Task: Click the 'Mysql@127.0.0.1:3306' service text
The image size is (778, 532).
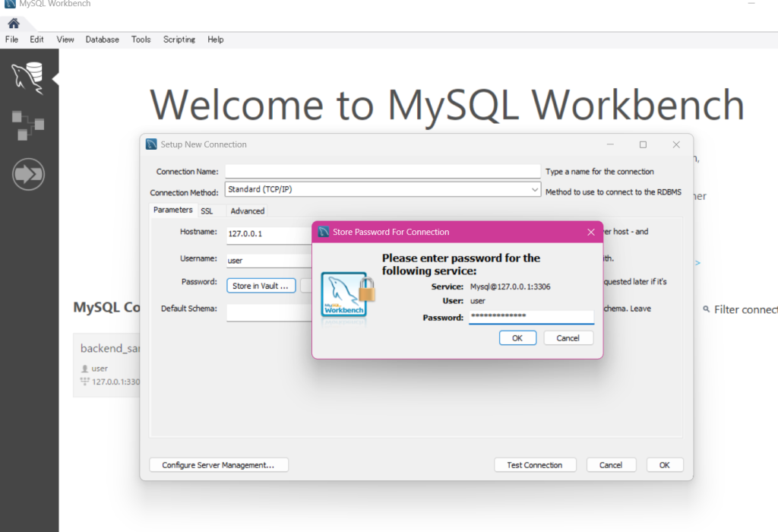Action: 510,287
